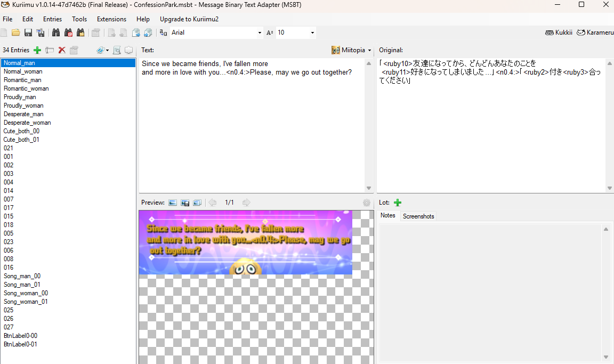The height and width of the screenshot is (364, 614).
Task: Click the scroll-with-magnifier icon above the entry list
Action: point(117,50)
